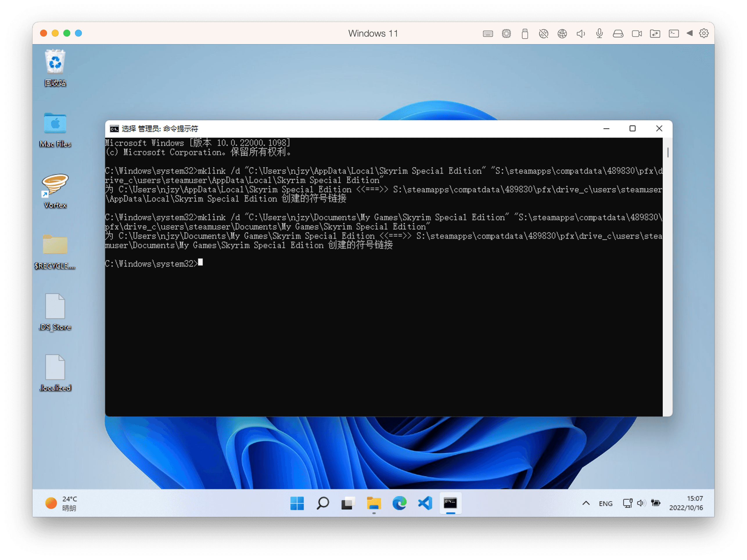Image resolution: width=747 pixels, height=560 pixels.
Task: Open the Mac Files folder icon
Action: [x=55, y=130]
